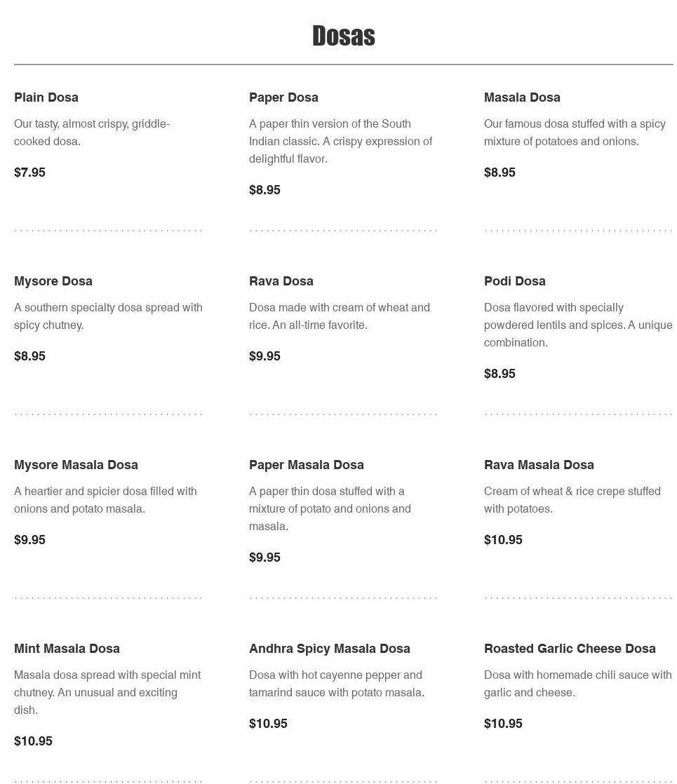Click the Podi Dosa description text
The width and height of the screenshot is (677, 784).
577,325
